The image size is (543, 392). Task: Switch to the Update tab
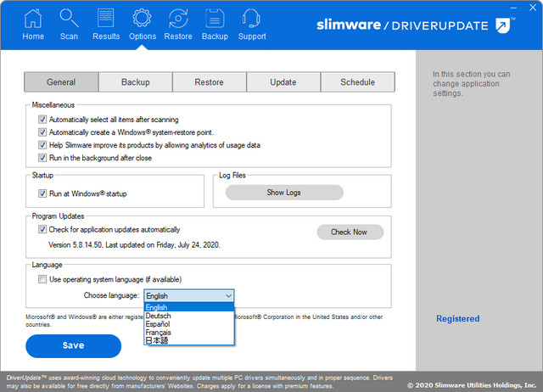click(x=283, y=82)
